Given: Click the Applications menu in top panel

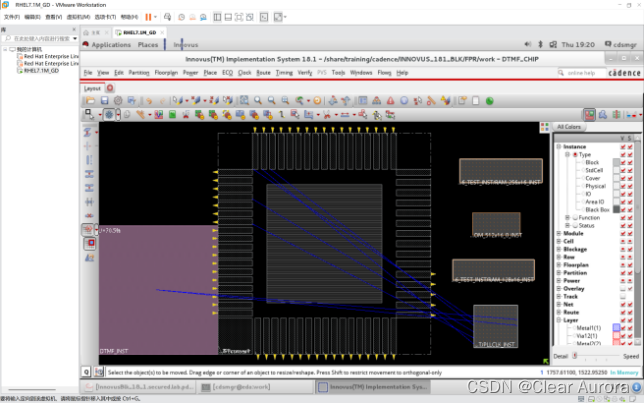Looking at the screenshot, I should 111,45.
